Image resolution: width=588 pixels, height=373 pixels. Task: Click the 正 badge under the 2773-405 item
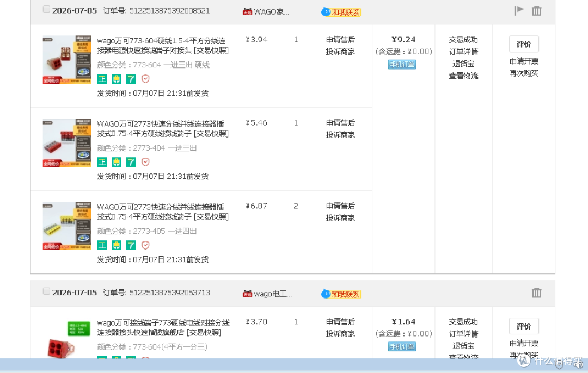[102, 245]
